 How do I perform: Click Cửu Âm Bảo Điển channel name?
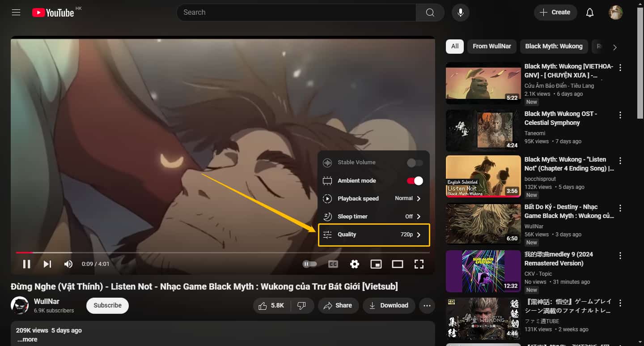(x=559, y=85)
